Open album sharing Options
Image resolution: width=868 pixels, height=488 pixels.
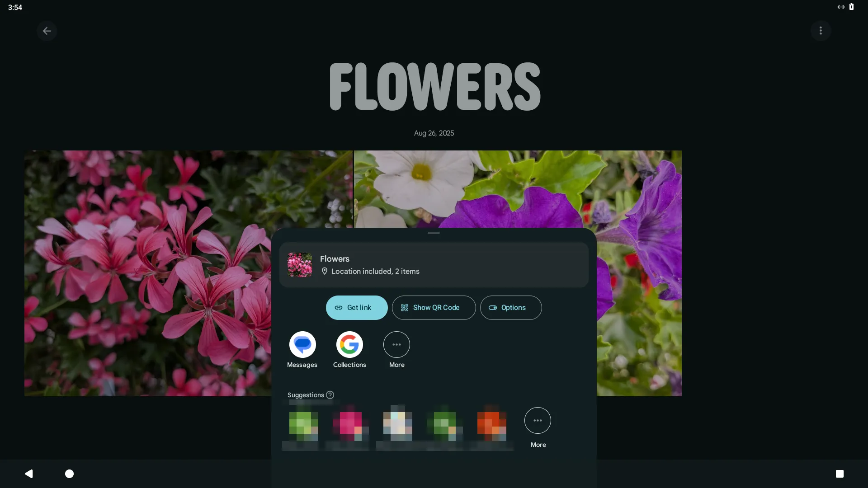click(x=510, y=308)
